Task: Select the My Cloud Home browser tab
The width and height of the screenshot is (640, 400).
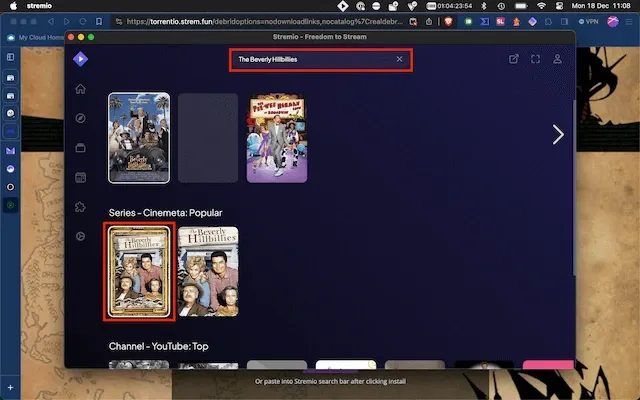Action: (36, 38)
